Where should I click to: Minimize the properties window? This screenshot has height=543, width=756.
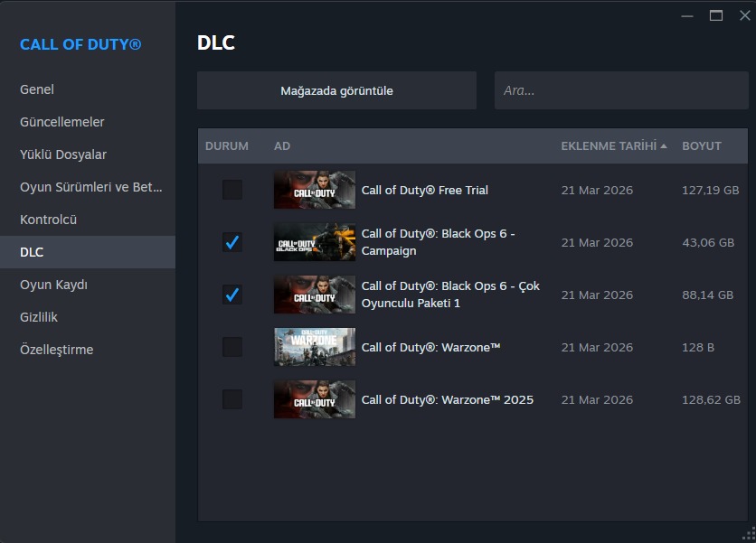coord(687,16)
